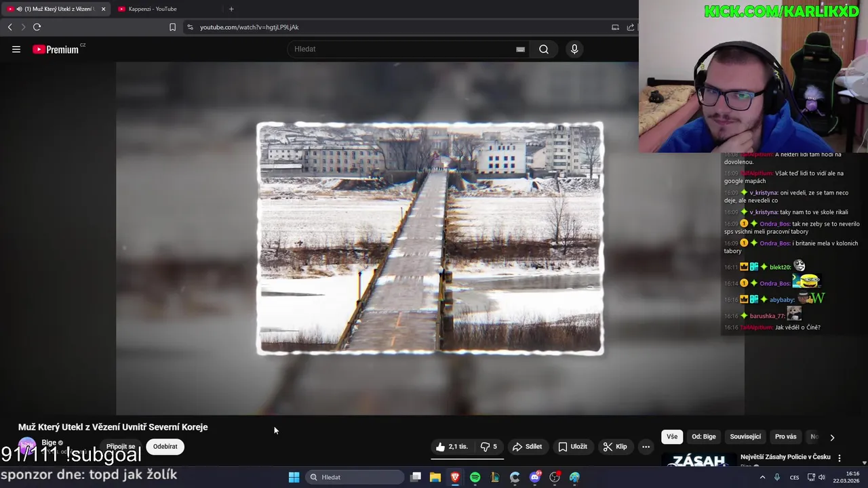Show more filter chips with right arrow
Image resolution: width=868 pixels, height=488 pixels.
(832, 437)
